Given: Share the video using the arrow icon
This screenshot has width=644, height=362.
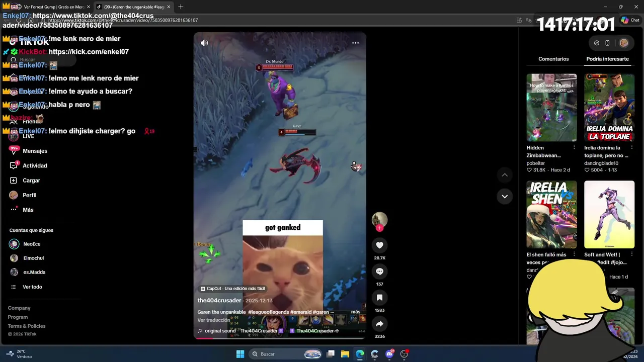Looking at the screenshot, I should pos(379,324).
